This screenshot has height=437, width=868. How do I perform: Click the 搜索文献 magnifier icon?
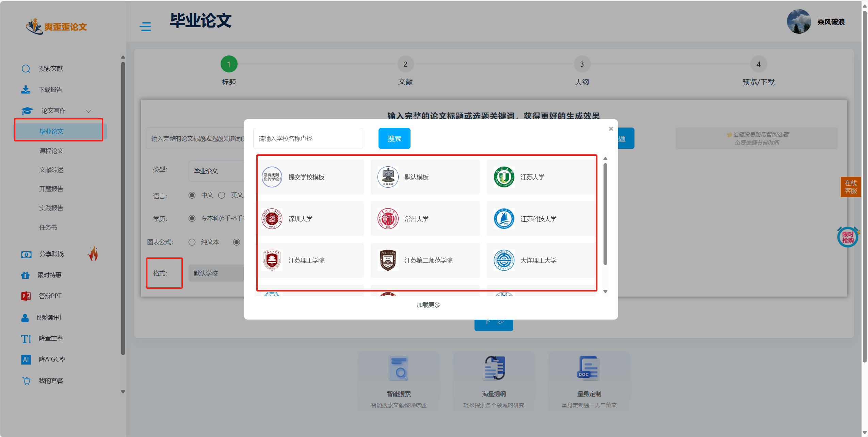26,69
